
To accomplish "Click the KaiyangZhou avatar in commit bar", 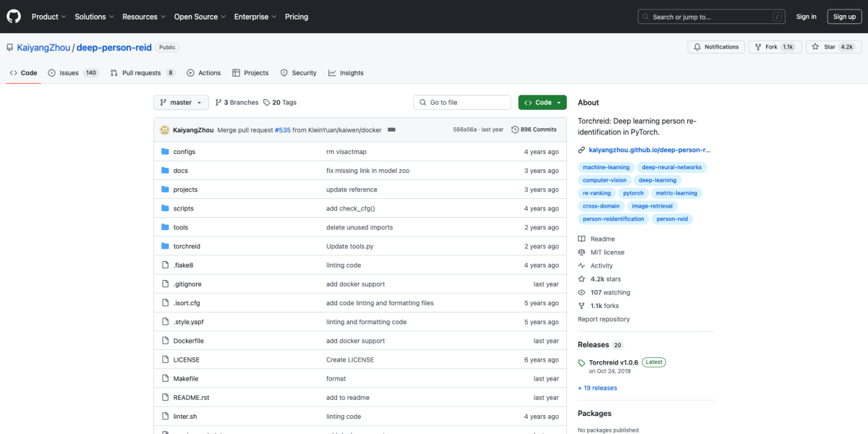I will (165, 129).
